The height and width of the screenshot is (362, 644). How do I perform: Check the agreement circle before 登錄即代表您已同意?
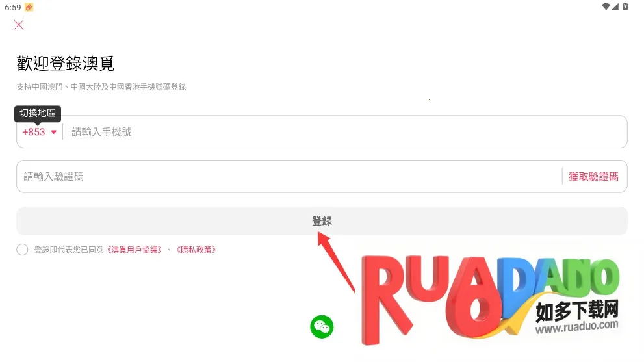pyautogui.click(x=22, y=250)
